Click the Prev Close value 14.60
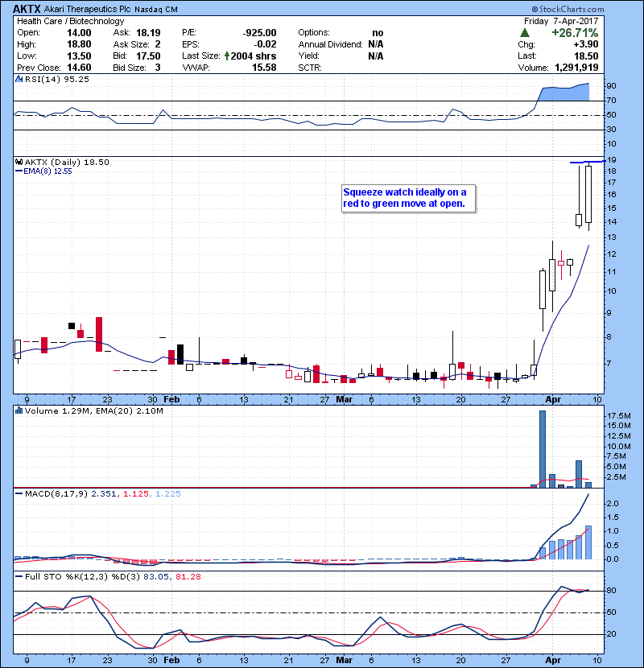Screen dimensions: 644x668 (x=79, y=68)
